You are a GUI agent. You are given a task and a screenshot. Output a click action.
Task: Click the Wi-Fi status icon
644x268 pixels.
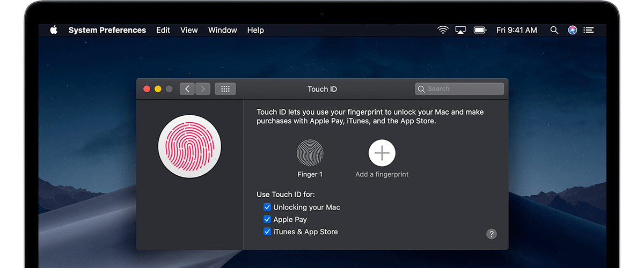[x=443, y=30]
